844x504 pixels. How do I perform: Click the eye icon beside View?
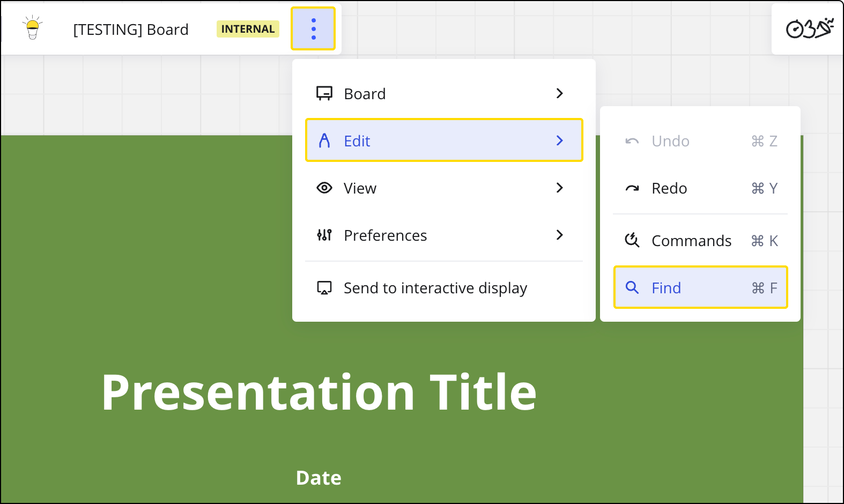coord(324,188)
